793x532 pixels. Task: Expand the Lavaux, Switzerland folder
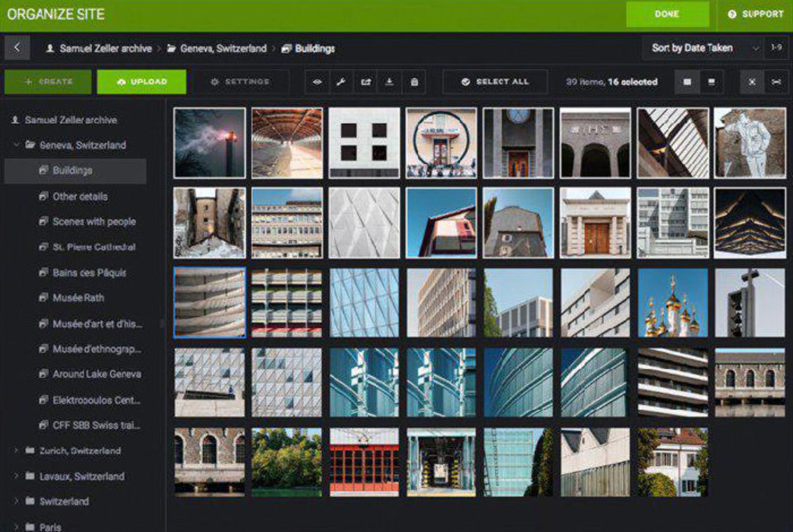tap(16, 476)
